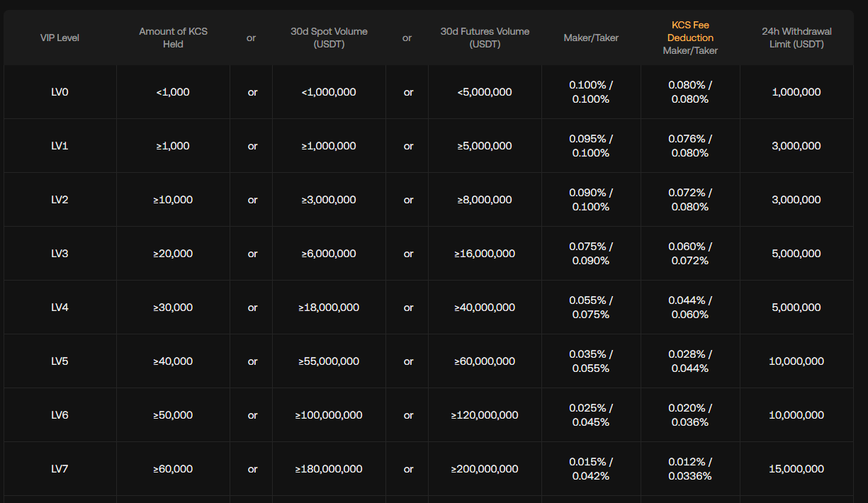This screenshot has width=868, height=503.
Task: Click the 0.095% / 0.100% fee in LV1
Action: coord(591,146)
